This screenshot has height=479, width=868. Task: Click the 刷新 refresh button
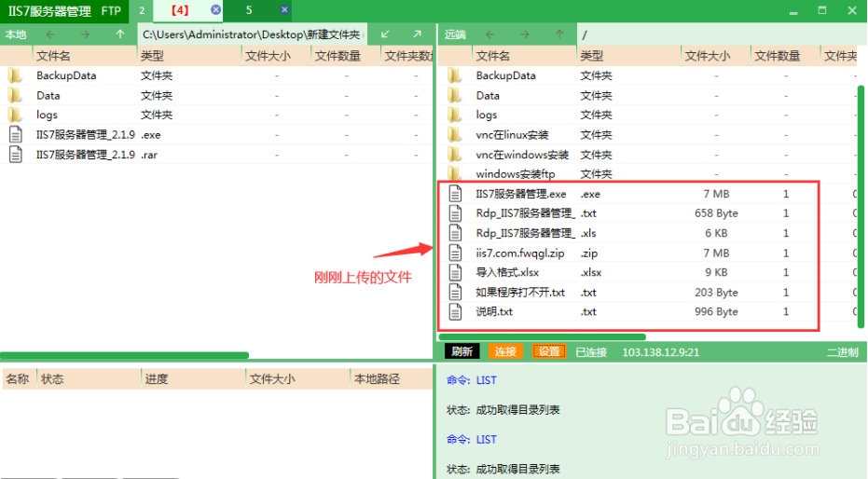click(462, 351)
